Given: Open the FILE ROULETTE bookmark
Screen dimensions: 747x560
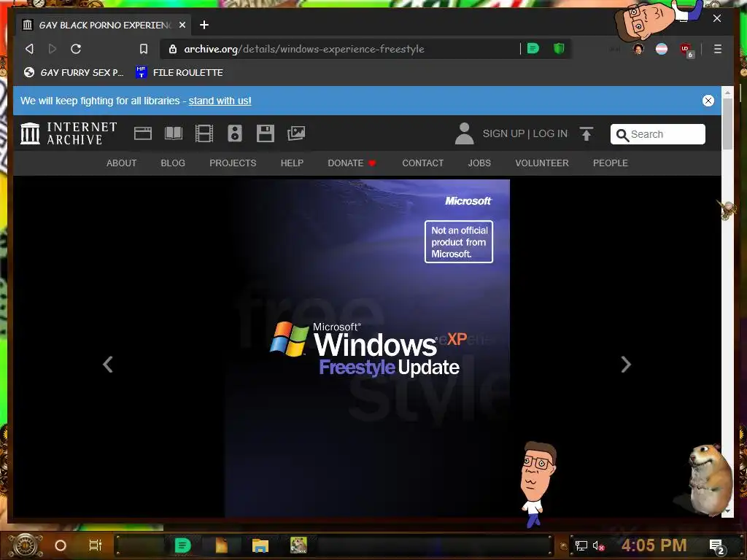Looking at the screenshot, I should click(x=179, y=72).
